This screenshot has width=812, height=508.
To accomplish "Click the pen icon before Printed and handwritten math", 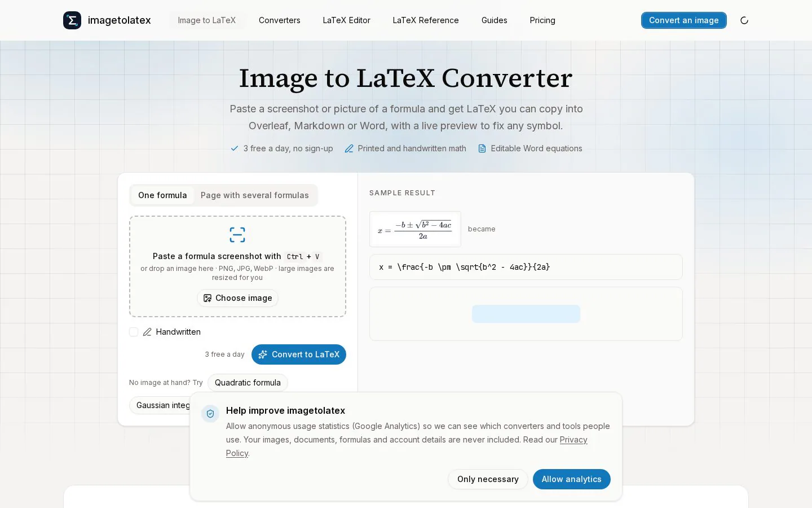I will 349,148.
